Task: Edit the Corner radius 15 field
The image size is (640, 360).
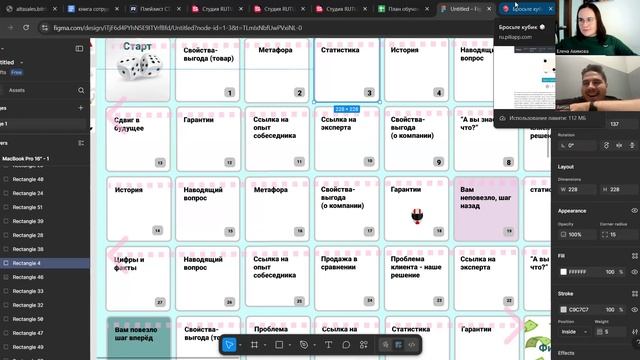Action: [x=619, y=235]
